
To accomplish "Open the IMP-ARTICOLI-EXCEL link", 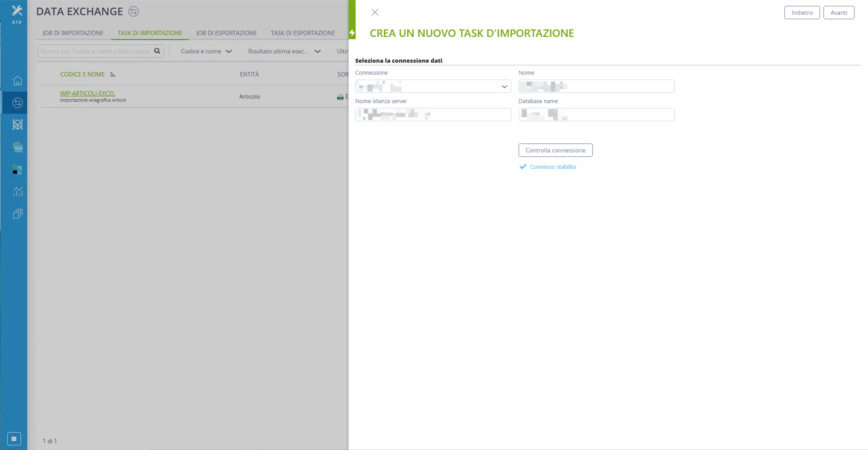I will point(87,93).
